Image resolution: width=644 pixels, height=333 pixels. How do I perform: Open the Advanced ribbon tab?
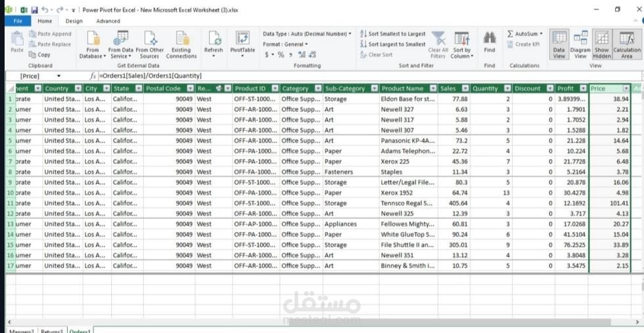click(108, 21)
